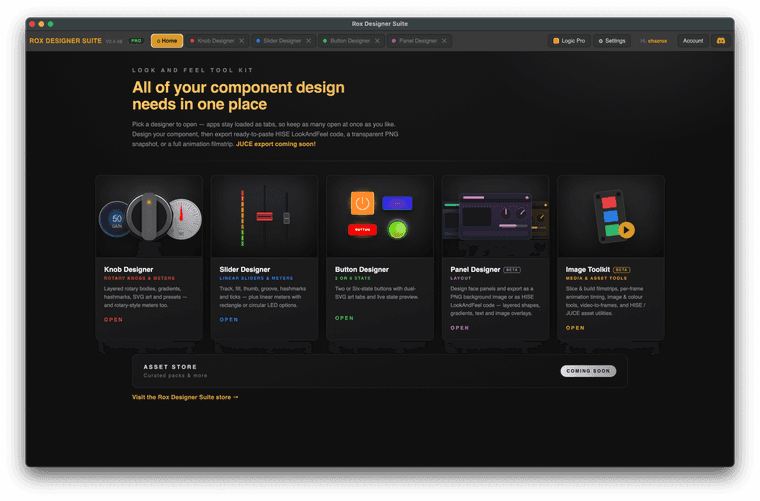Click the COMING SOON badge in Asset Store

pos(588,371)
